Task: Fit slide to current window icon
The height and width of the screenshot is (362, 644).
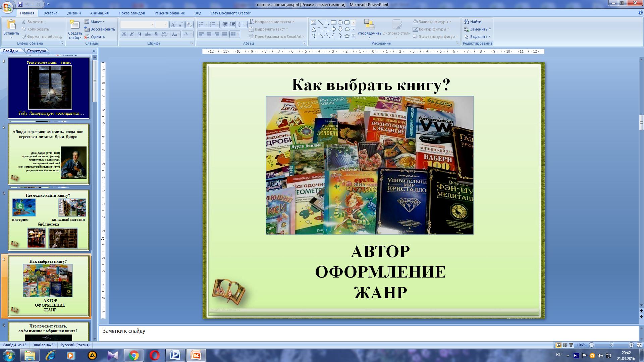Action: tap(639, 345)
